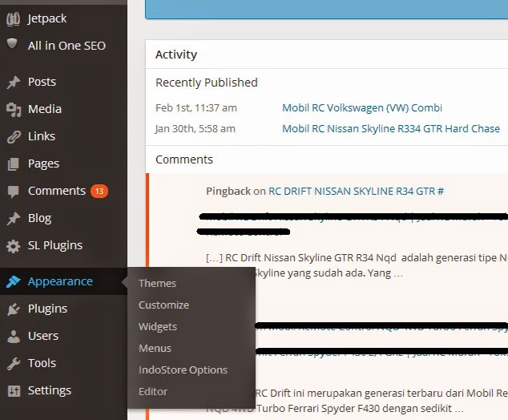Open Tools menu label

(42, 363)
